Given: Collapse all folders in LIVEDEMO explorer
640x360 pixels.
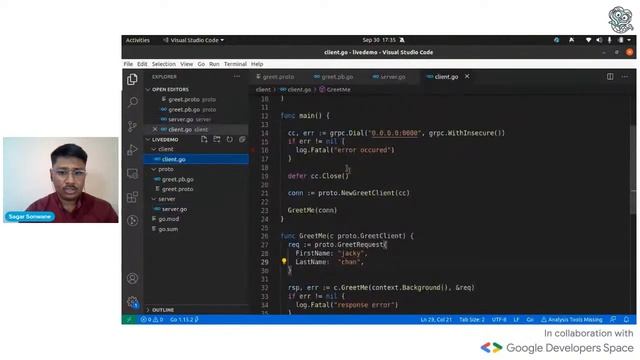Looking at the screenshot, I should 242,139.
